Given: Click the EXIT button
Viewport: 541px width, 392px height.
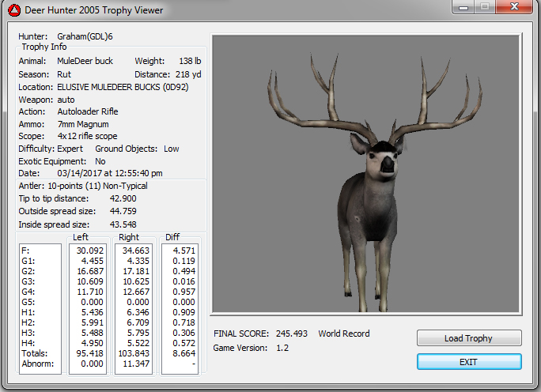Looking at the screenshot, I should click(469, 362).
